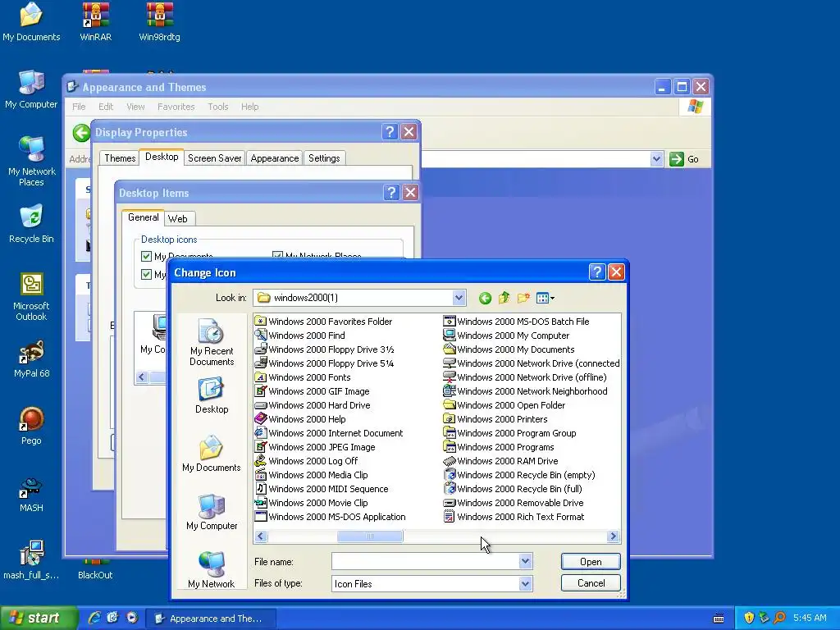Expand the Look in folder dropdown
This screenshot has height=630, width=840.
coord(459,298)
